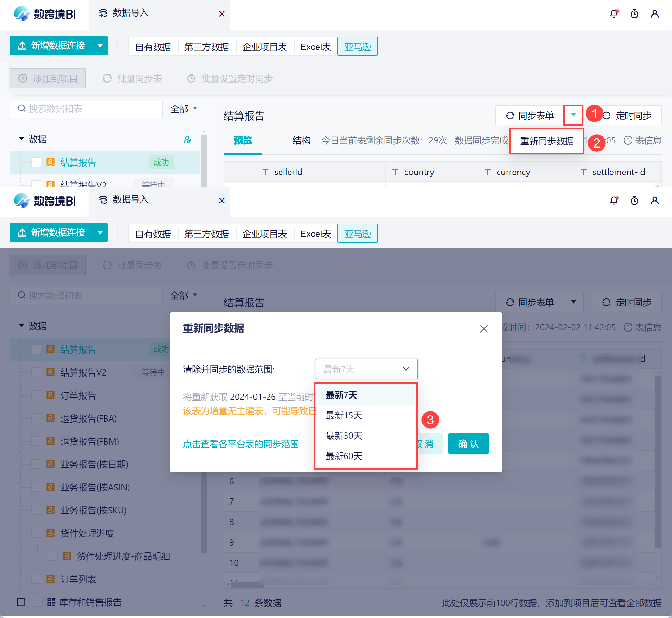Open the timer clock icon in header

click(634, 14)
